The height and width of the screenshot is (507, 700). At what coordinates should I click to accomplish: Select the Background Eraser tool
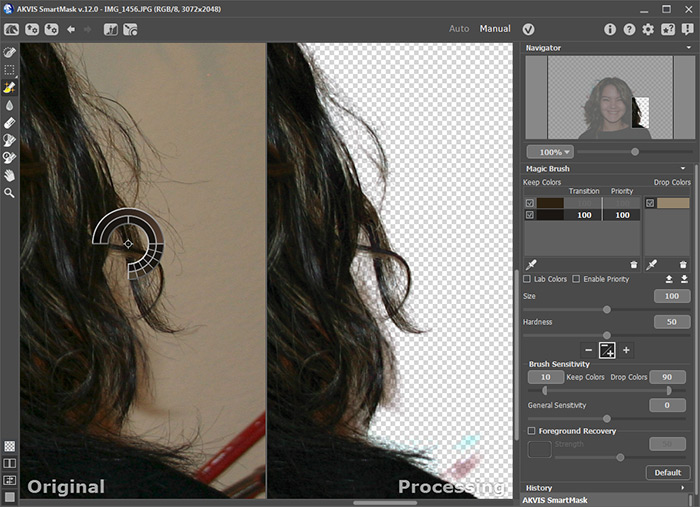(x=9, y=140)
